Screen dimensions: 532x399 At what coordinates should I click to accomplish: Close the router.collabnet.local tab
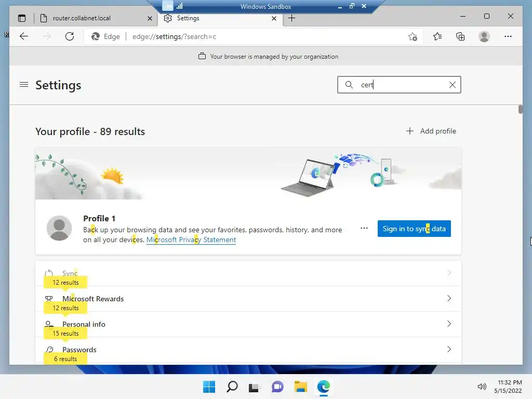click(150, 18)
